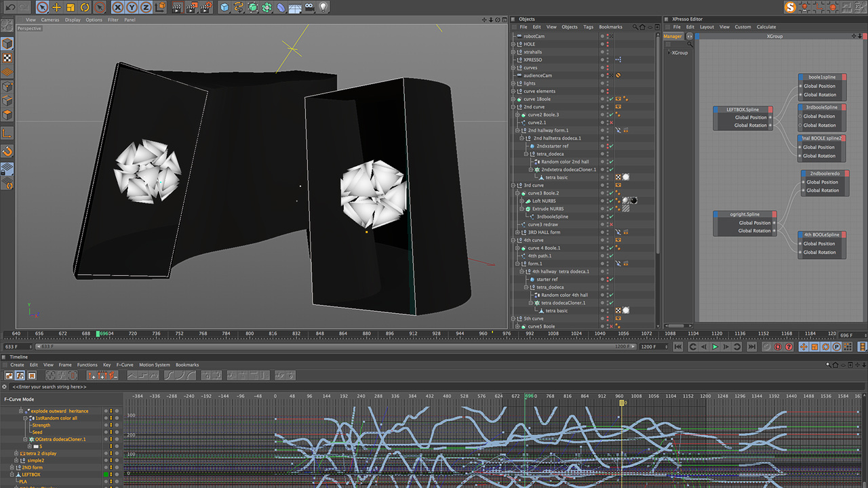This screenshot has width=868, height=488.
Task: Click the cube primitive icon
Action: coord(224,7)
